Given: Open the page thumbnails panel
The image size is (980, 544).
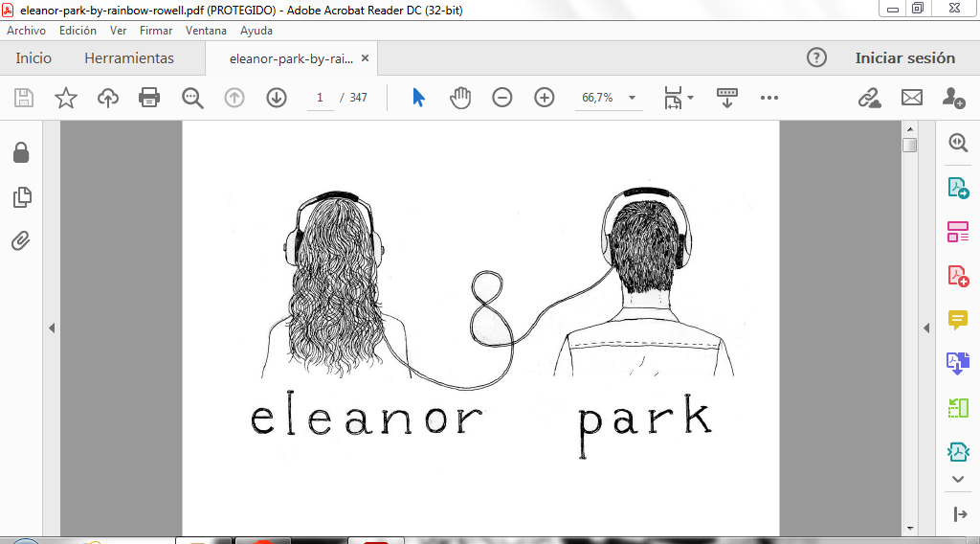Looking at the screenshot, I should [x=21, y=197].
